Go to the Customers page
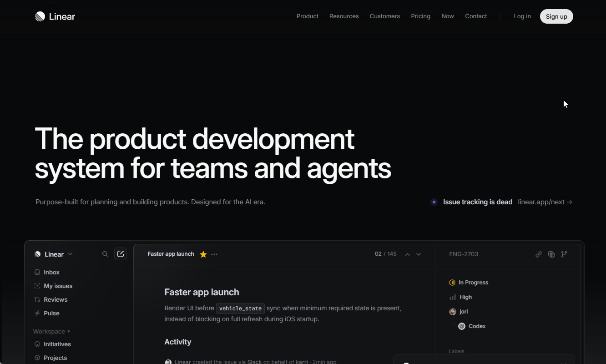 [x=385, y=16]
